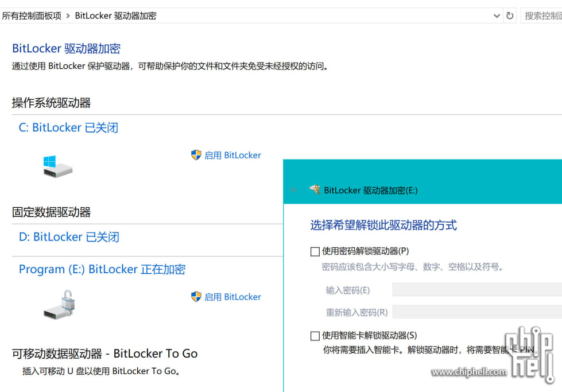This screenshot has width=562, height=392.
Task: Expand Program (E:) BitLocker 正在加密 entry
Action: click(102, 269)
